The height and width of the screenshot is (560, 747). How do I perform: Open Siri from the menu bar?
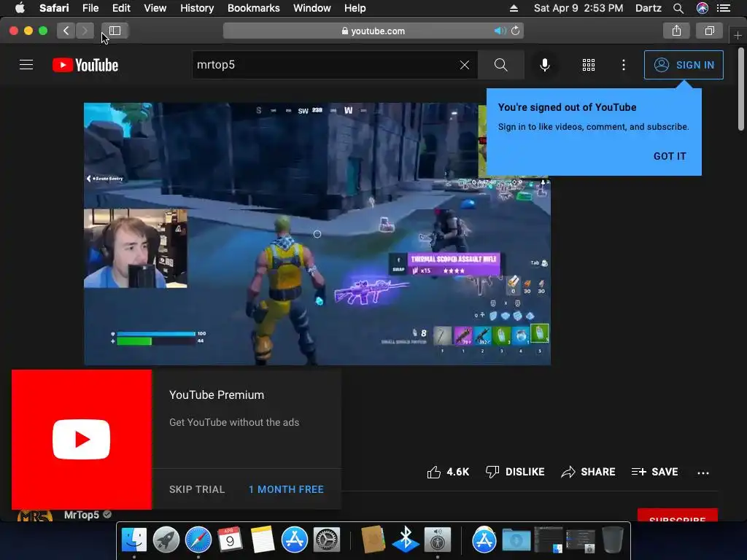[x=703, y=8]
